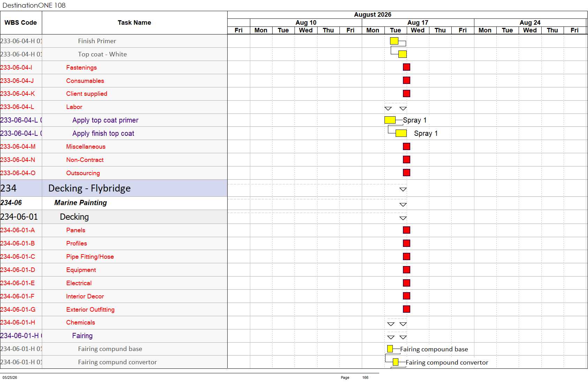Click the Fairing compound base yellow bar
Image resolution: width=588 pixels, height=382 pixels.
click(x=390, y=349)
